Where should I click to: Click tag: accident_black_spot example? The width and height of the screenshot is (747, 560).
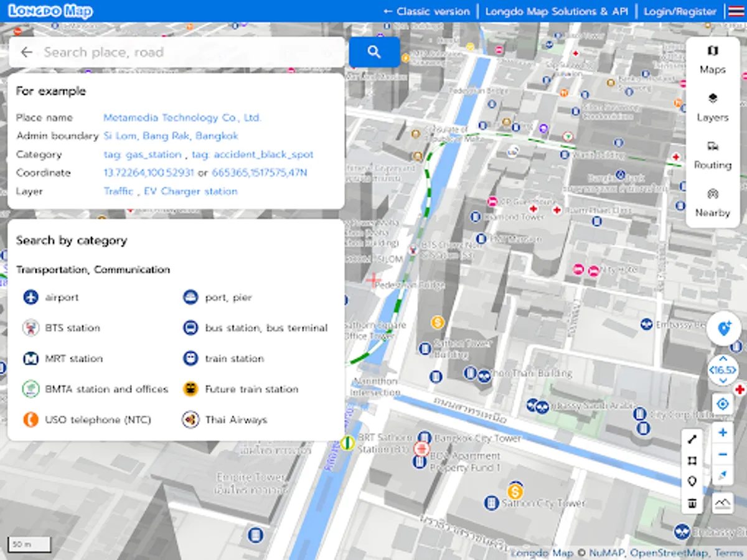tap(253, 154)
